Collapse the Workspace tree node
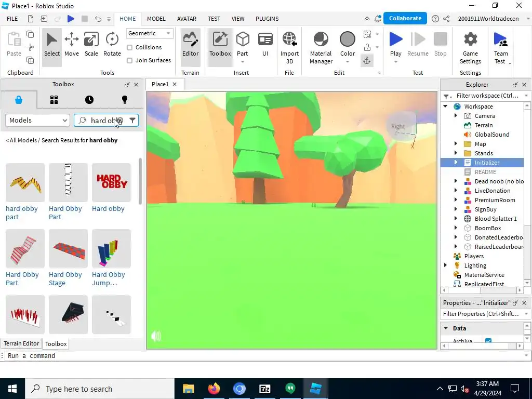 pos(445,106)
